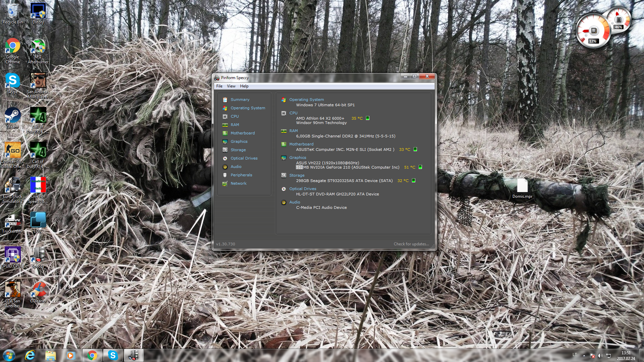
Task: Select the Recycle Bin desktop icon
Action: coord(13,14)
